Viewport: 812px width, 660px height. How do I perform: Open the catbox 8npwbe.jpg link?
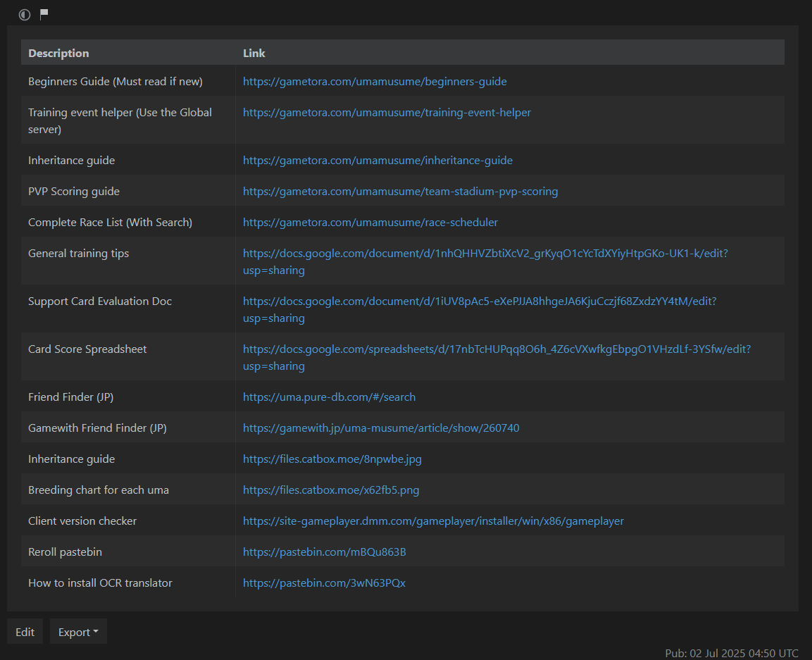pyautogui.click(x=332, y=459)
